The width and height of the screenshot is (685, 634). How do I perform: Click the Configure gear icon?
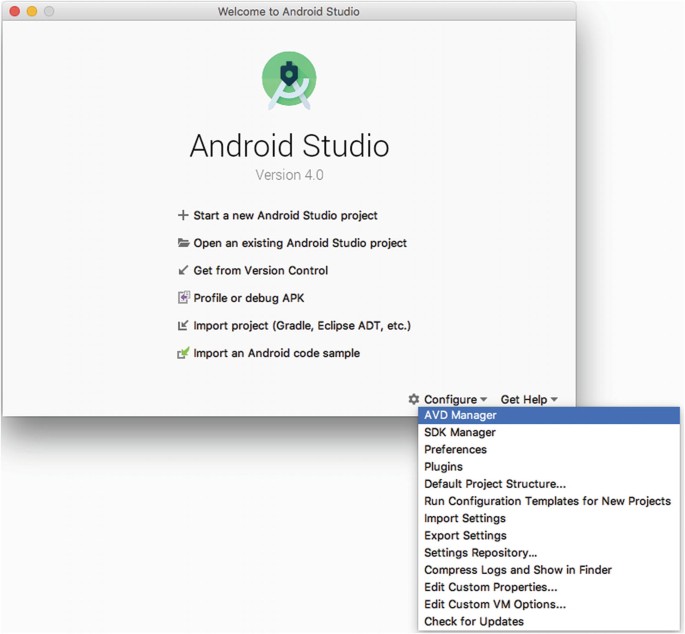413,399
